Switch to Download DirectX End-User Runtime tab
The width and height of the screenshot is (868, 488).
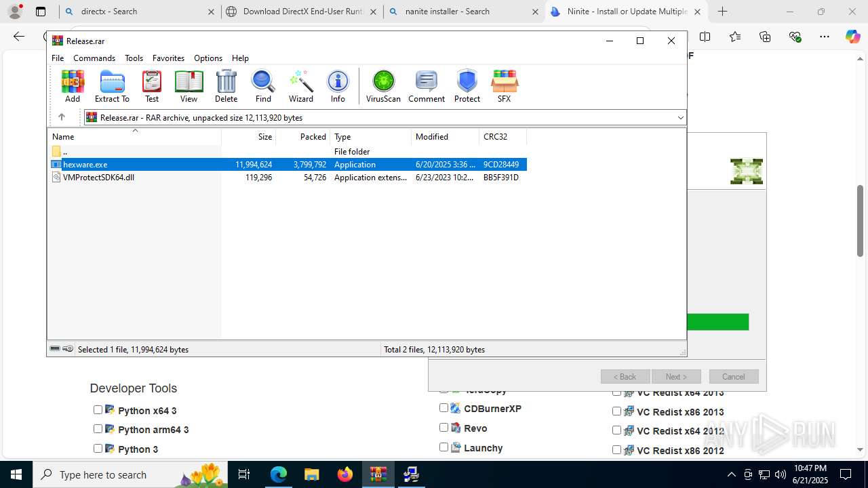tap(302, 12)
